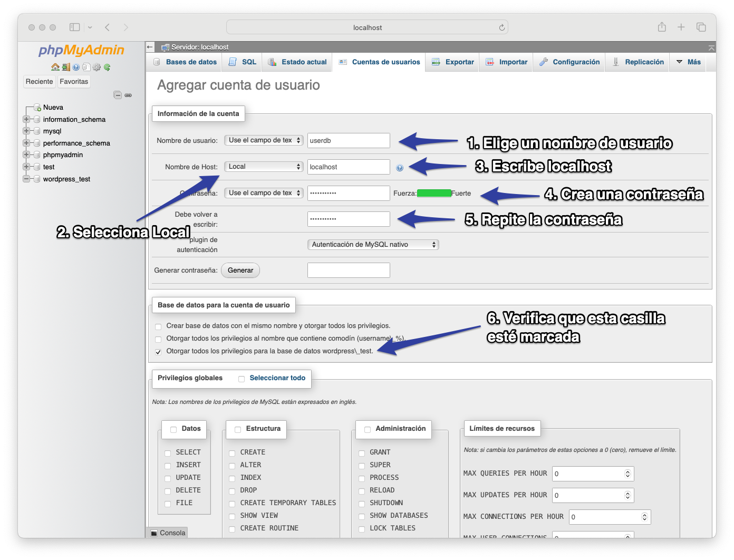734x560 pixels.
Task: Click the Seleccionar todo link
Action: [x=277, y=378]
